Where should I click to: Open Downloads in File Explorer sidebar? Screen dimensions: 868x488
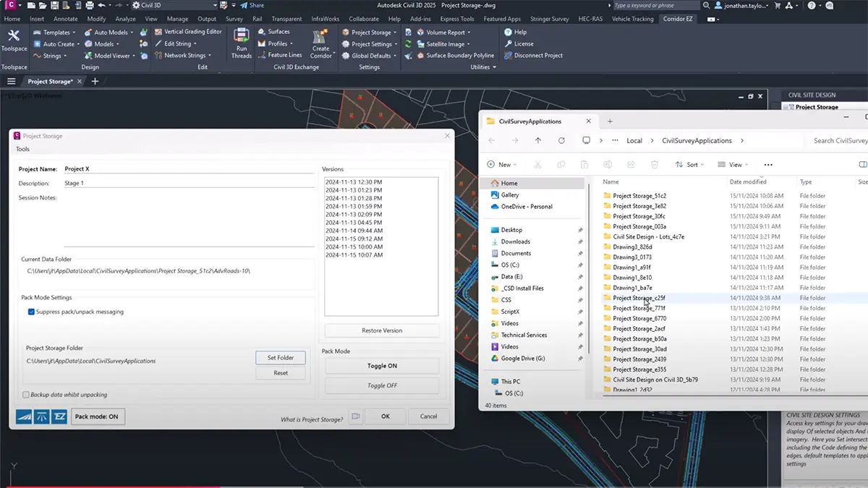[515, 241]
